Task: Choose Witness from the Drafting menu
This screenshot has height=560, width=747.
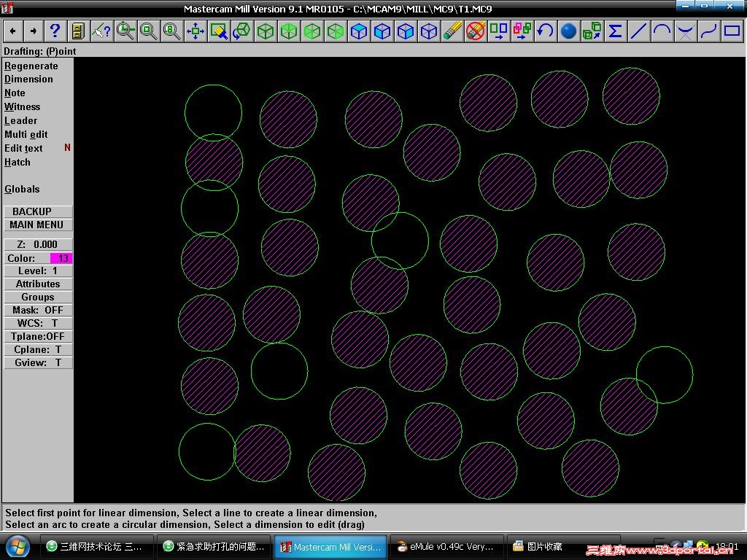Action: (23, 106)
